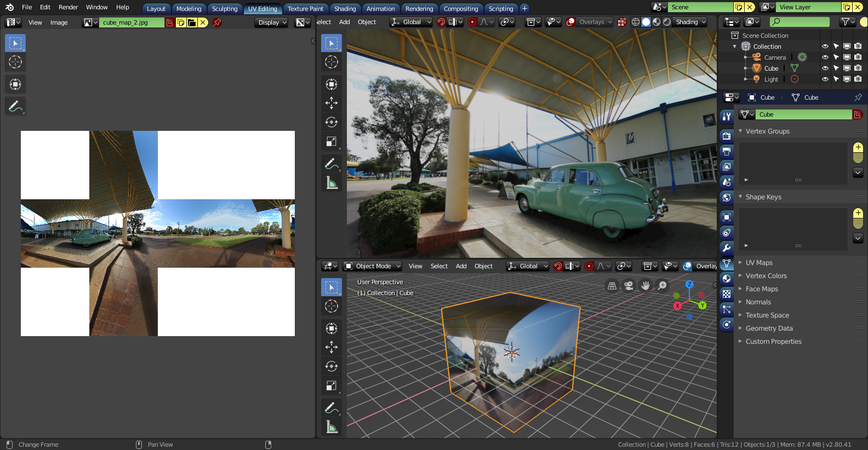Add a new workspace with the plus tab
This screenshot has width=868, height=450.
(x=524, y=8)
